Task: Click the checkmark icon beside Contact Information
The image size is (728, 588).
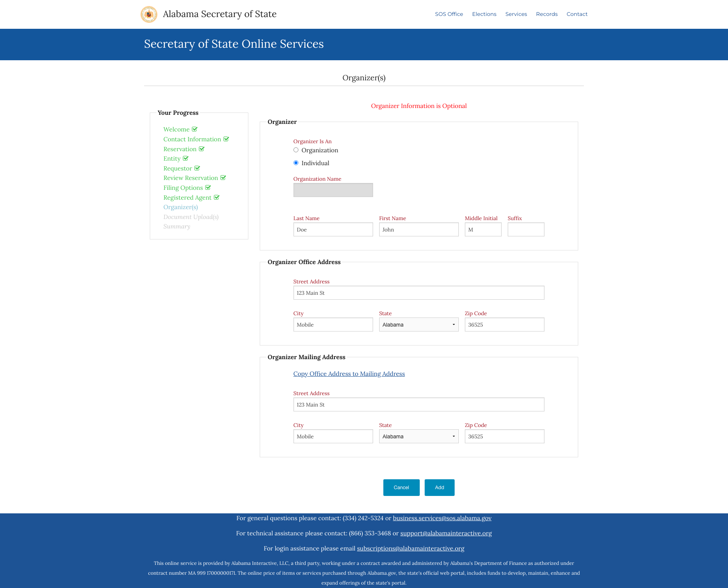Action: pos(226,139)
